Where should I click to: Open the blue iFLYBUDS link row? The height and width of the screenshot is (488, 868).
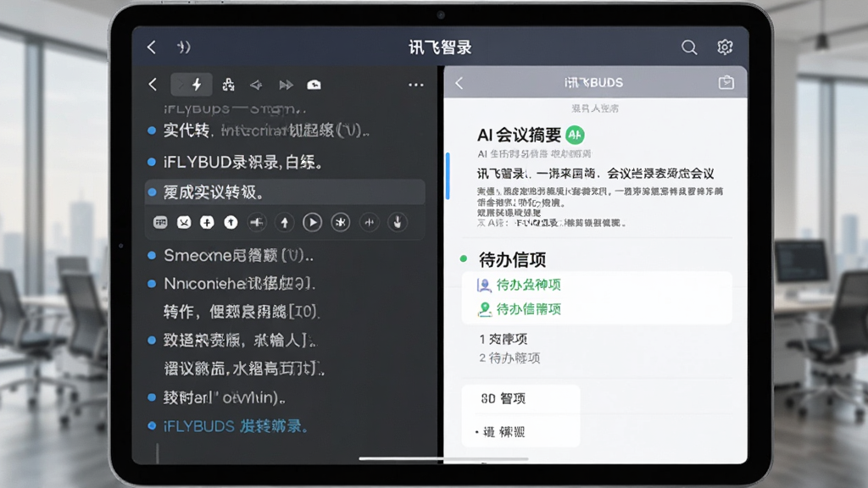[x=236, y=426]
